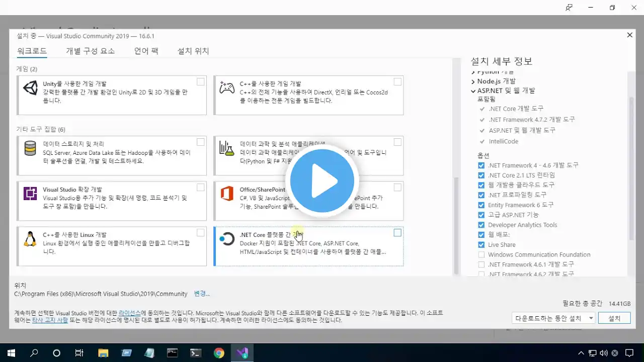The image size is (644, 362).
Task: Switch to the 언어 팩 tab
Action: [x=146, y=51]
